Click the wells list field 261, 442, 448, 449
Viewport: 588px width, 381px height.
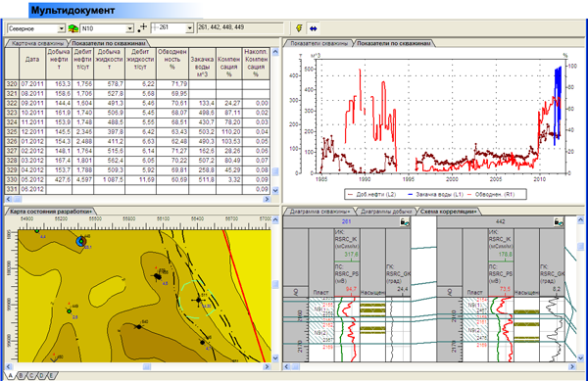coord(240,27)
